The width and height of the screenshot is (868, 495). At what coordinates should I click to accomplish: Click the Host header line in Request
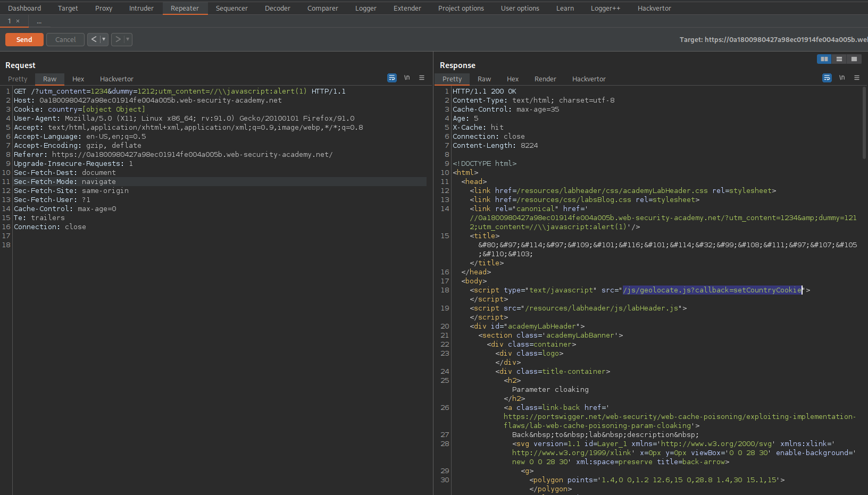[x=148, y=100]
